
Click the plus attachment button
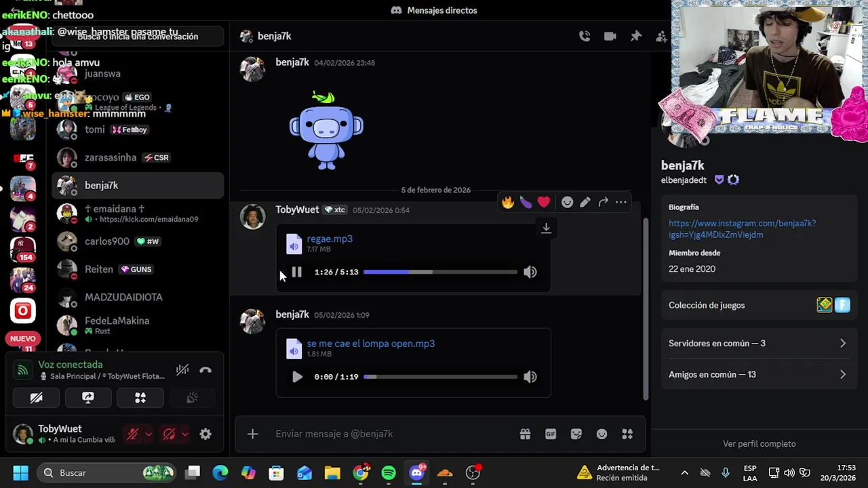coord(252,434)
